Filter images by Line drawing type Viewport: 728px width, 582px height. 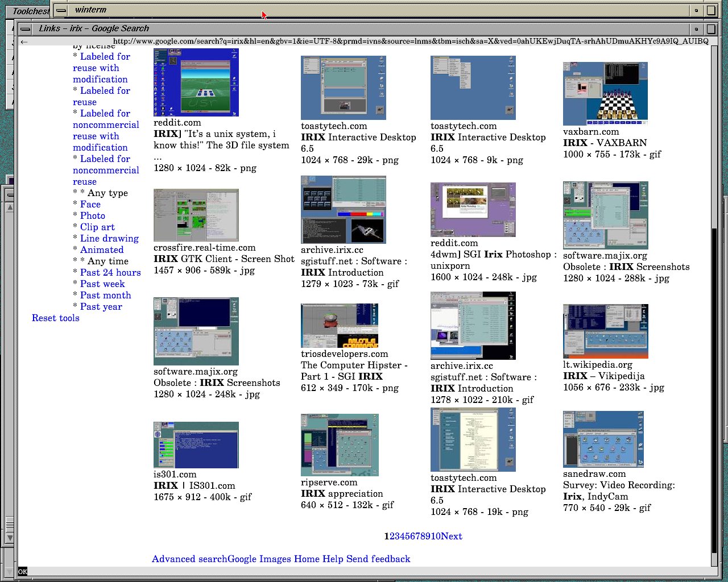click(x=109, y=239)
